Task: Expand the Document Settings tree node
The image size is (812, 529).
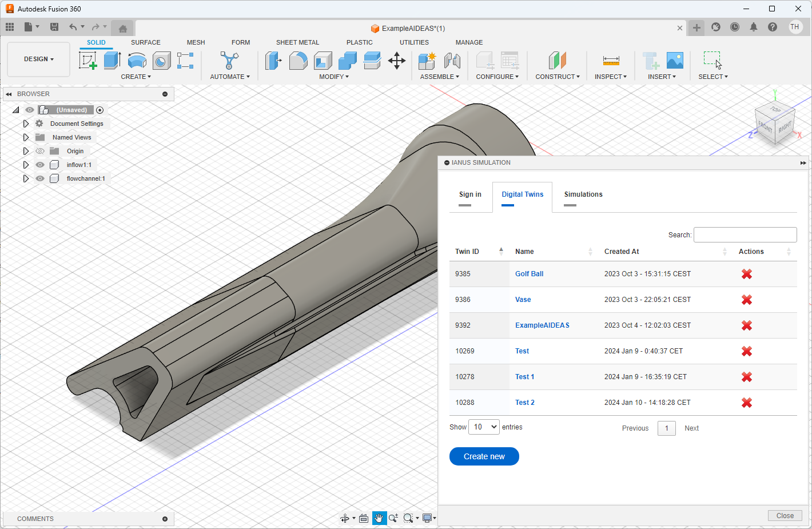Action: (x=26, y=124)
